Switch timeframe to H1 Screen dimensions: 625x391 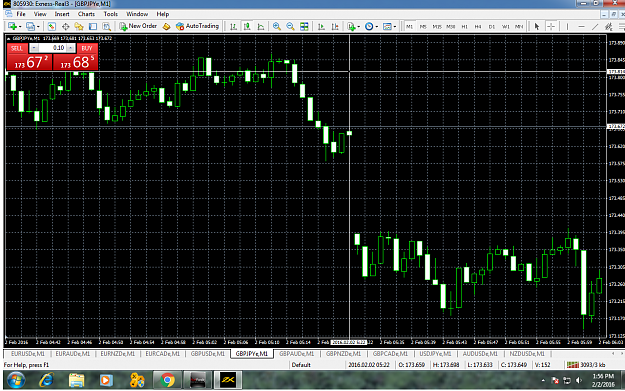pos(464,27)
